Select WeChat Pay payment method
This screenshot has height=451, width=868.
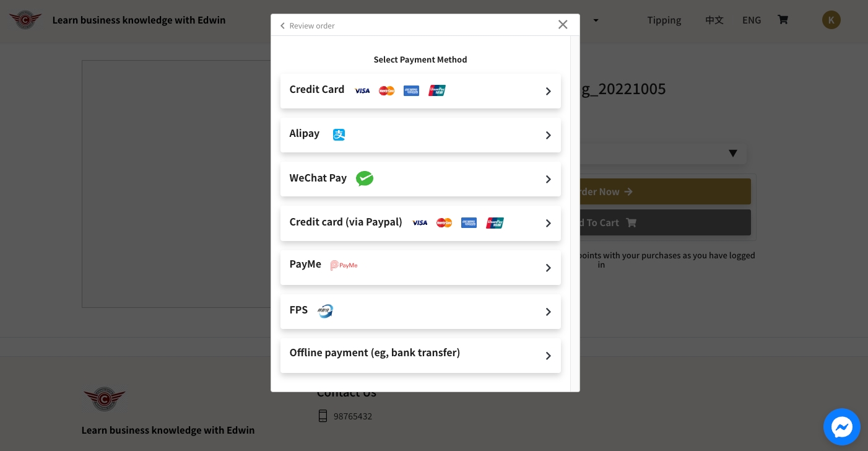point(420,179)
